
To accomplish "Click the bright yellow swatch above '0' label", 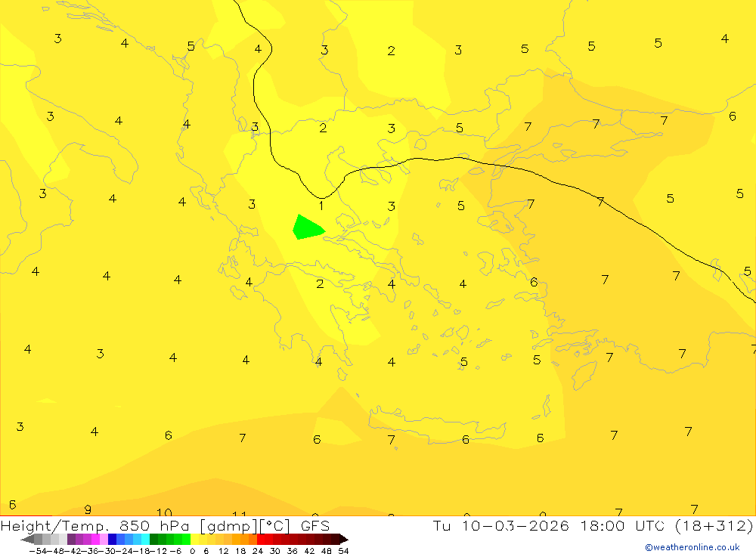I will (x=195, y=539).
